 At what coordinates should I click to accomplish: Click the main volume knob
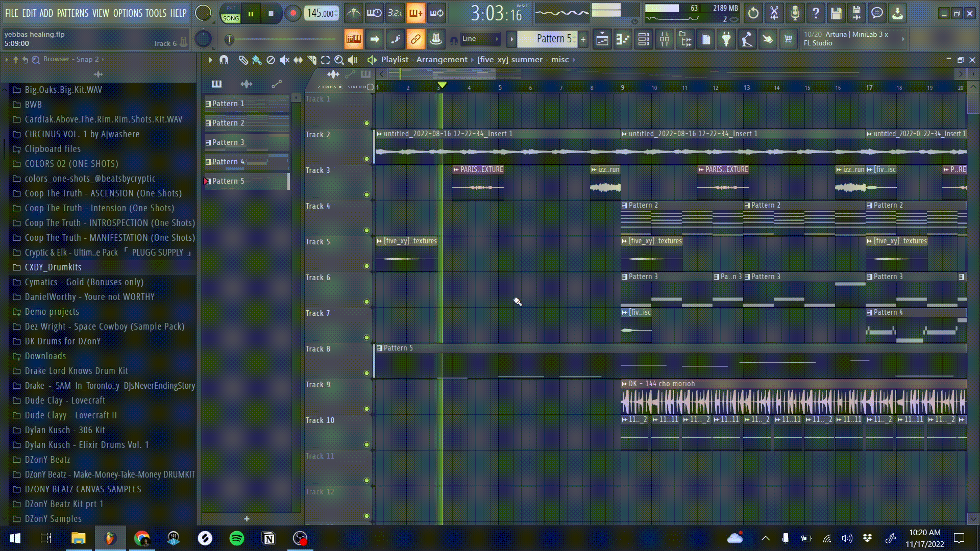203,13
